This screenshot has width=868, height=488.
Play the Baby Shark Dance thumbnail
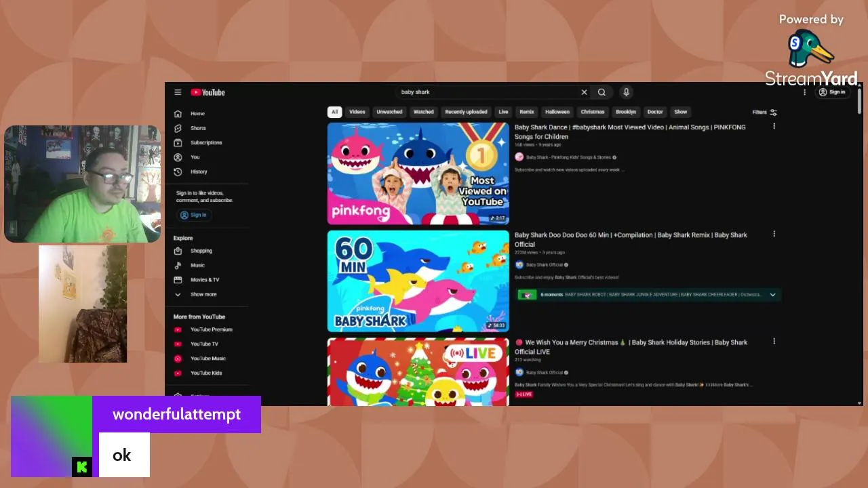point(418,174)
